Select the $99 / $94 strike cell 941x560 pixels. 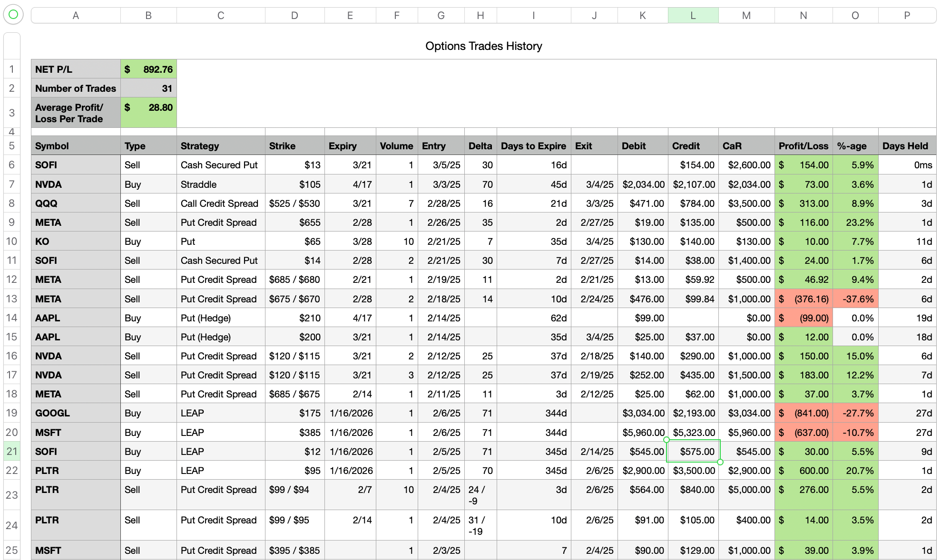coord(295,495)
